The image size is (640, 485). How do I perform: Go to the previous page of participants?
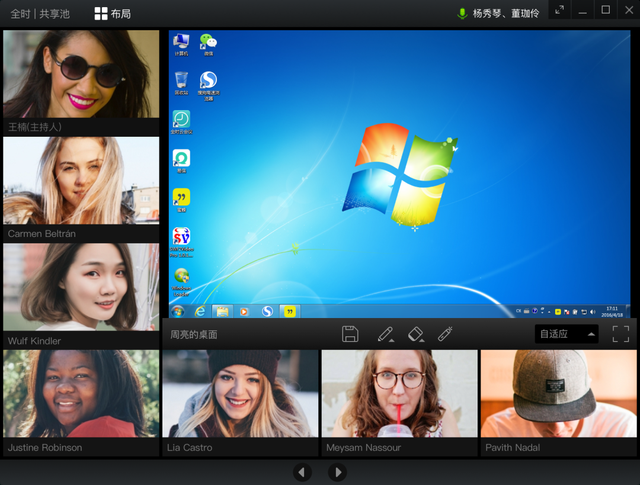[302, 472]
